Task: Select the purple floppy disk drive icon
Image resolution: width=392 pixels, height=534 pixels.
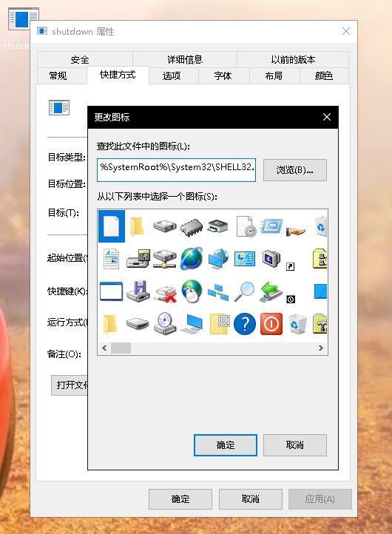Action: 138,291
